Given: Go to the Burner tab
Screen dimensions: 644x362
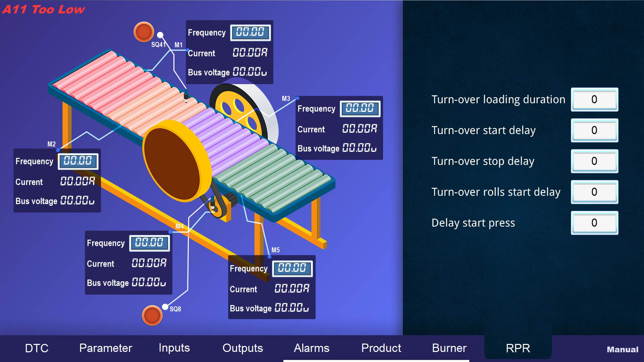Looking at the screenshot, I should [x=449, y=348].
